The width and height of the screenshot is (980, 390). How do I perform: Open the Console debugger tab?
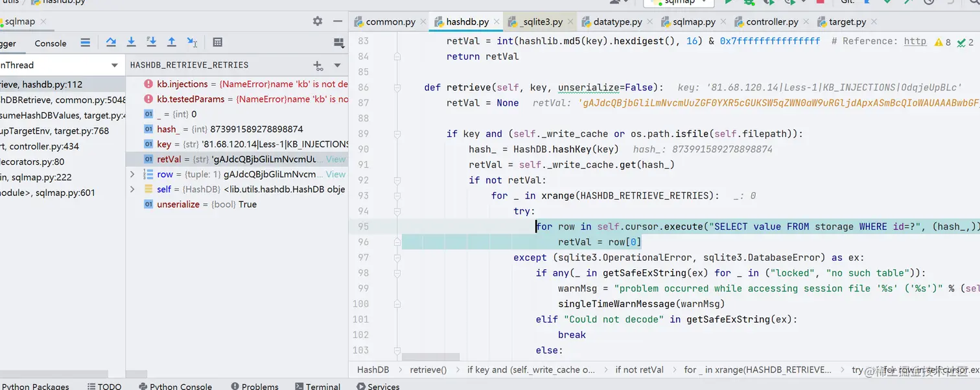51,43
